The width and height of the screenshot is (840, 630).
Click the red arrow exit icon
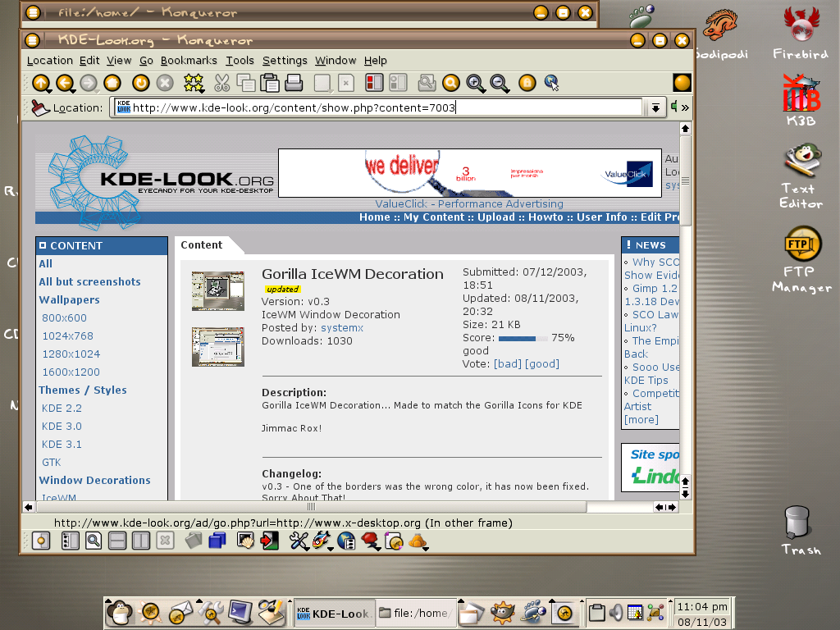point(269,541)
